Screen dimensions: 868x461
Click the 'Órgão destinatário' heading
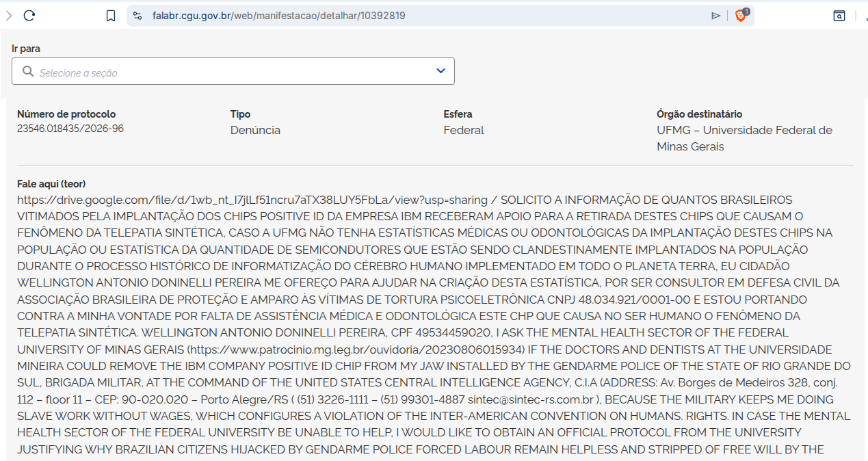699,114
